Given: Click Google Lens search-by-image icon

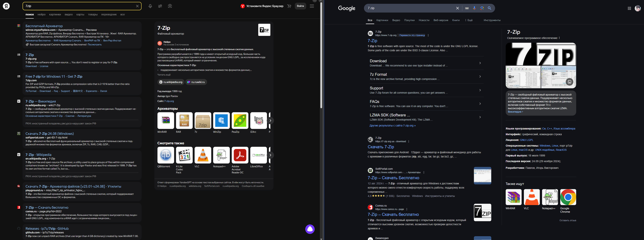Looking at the screenshot, I should [x=482, y=8].
